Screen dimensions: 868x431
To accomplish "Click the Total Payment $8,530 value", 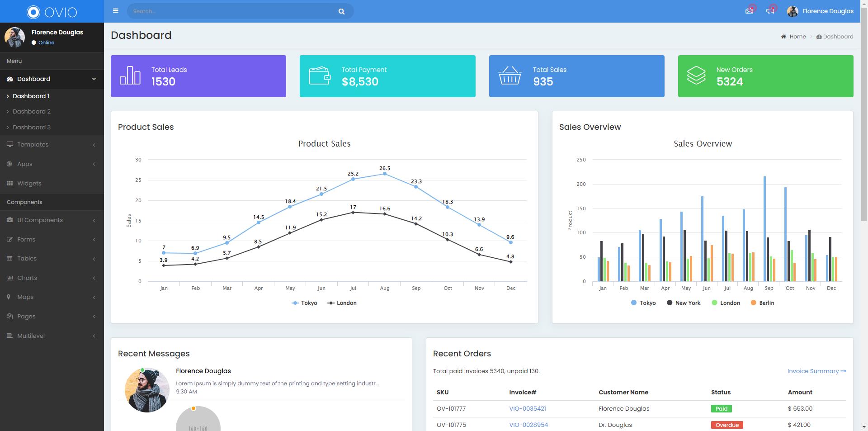I will (360, 82).
